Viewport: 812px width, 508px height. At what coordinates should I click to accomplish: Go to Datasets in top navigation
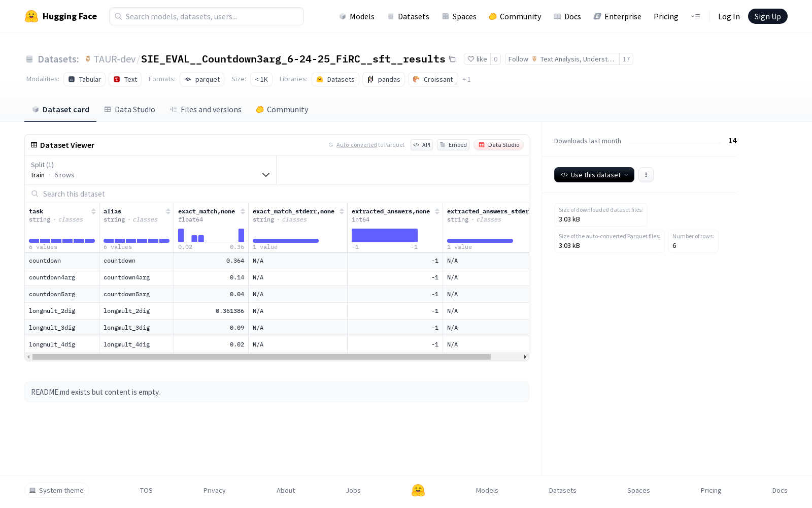(408, 17)
